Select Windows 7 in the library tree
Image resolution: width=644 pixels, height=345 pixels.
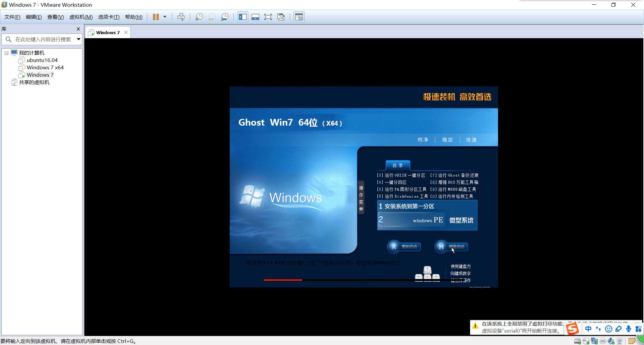point(40,75)
